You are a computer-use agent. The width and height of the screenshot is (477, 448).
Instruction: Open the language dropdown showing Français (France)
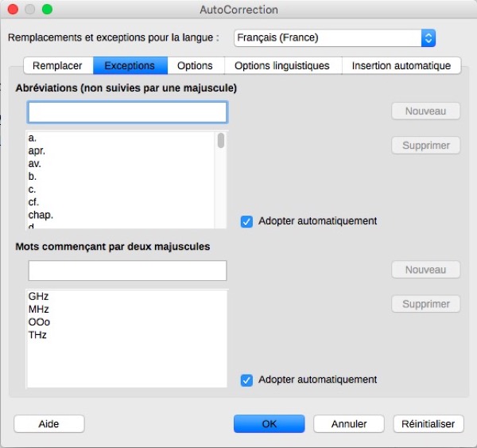click(x=335, y=37)
